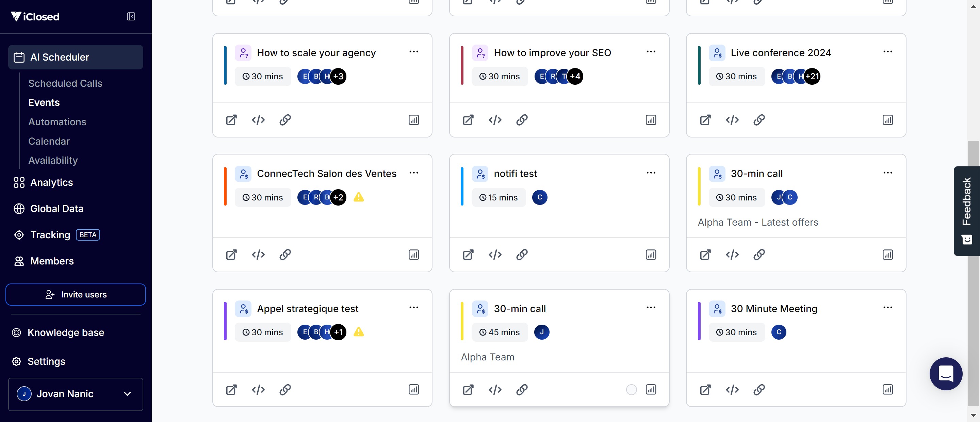Copy link for How to improve your SEO

coord(522,120)
